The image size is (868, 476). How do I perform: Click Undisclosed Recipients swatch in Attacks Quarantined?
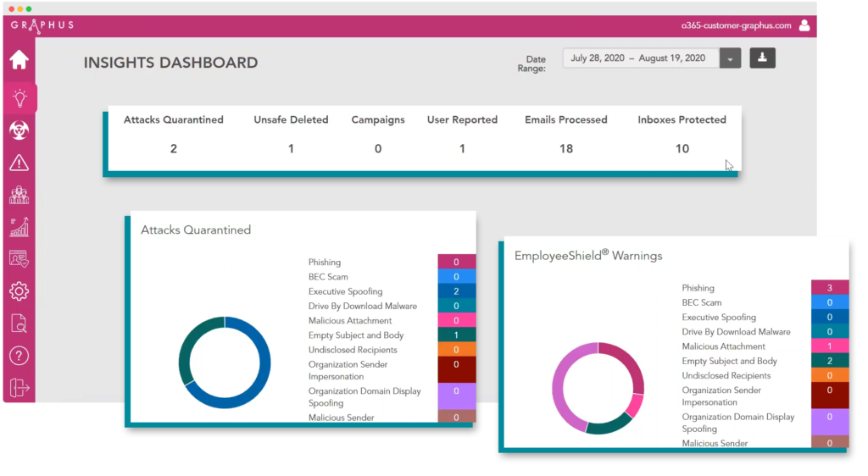click(x=457, y=350)
